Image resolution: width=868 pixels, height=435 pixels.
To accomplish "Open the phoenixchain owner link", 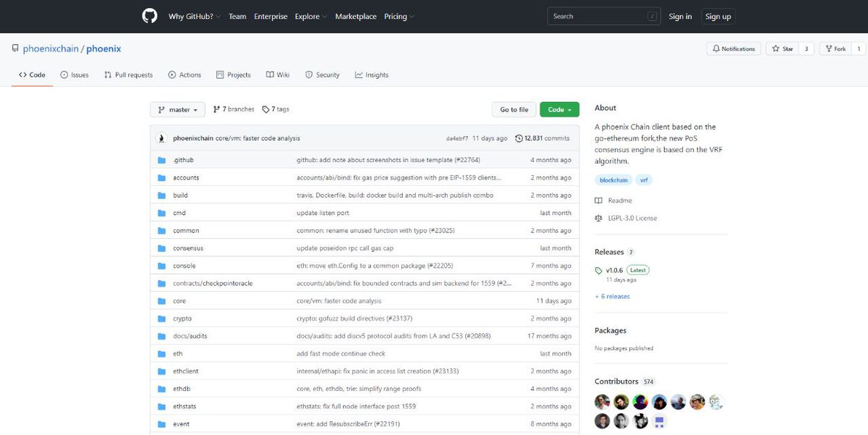I will click(51, 48).
